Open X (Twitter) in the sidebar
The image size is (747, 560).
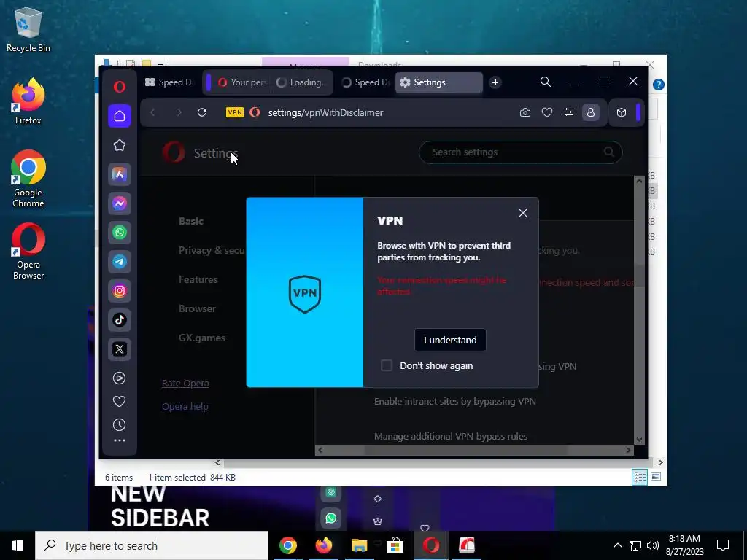pos(120,349)
